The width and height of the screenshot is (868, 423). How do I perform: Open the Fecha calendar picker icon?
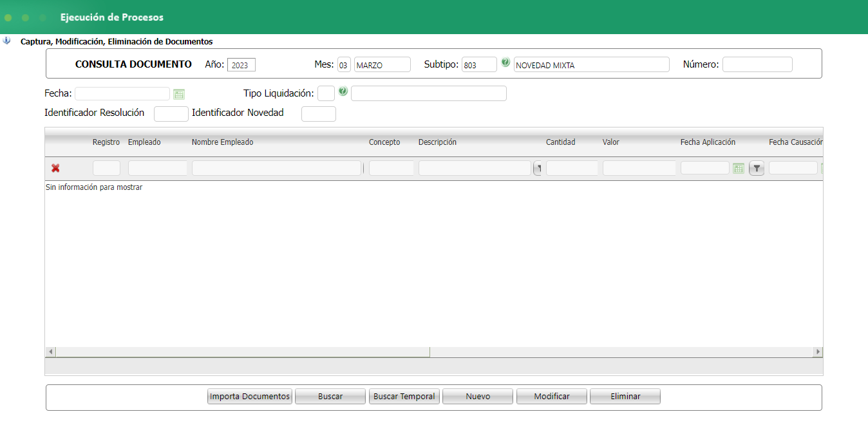(178, 94)
